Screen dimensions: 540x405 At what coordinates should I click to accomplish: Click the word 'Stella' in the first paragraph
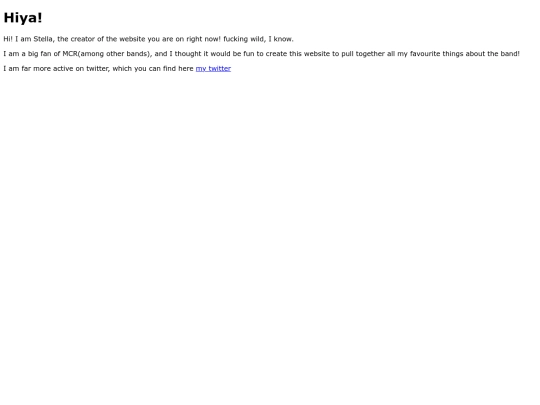click(44, 39)
